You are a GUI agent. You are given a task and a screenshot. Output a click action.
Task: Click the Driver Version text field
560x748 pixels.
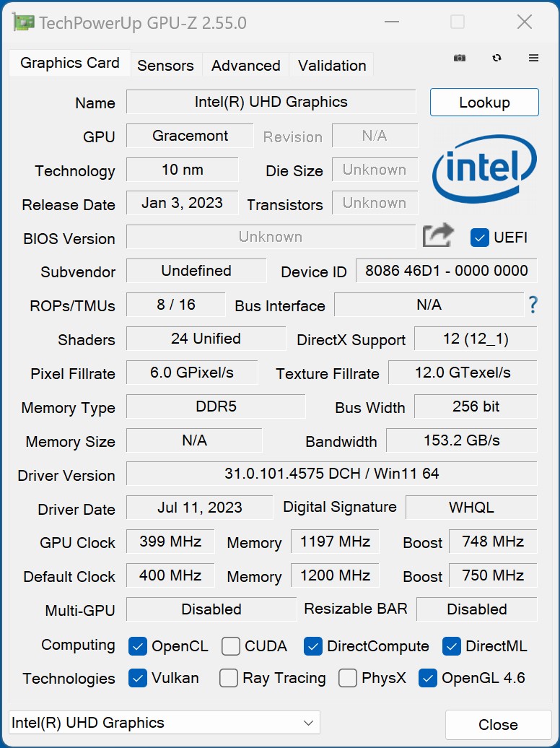(331, 474)
